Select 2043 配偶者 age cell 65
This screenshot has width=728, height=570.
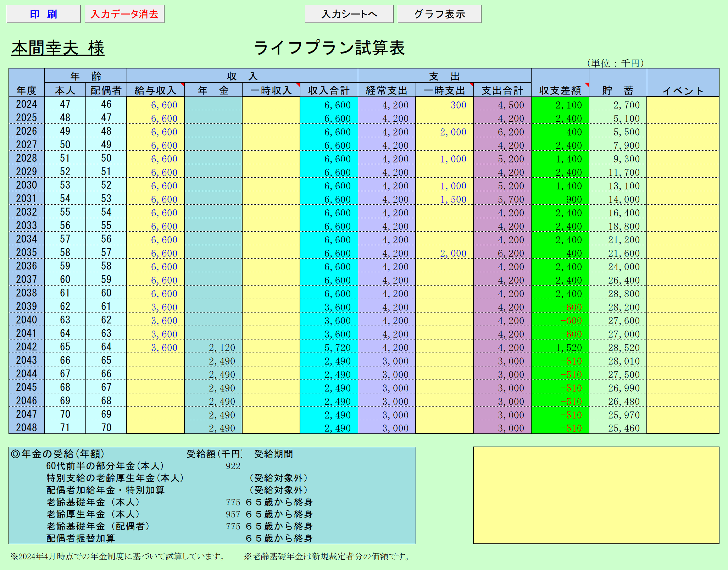click(x=106, y=360)
